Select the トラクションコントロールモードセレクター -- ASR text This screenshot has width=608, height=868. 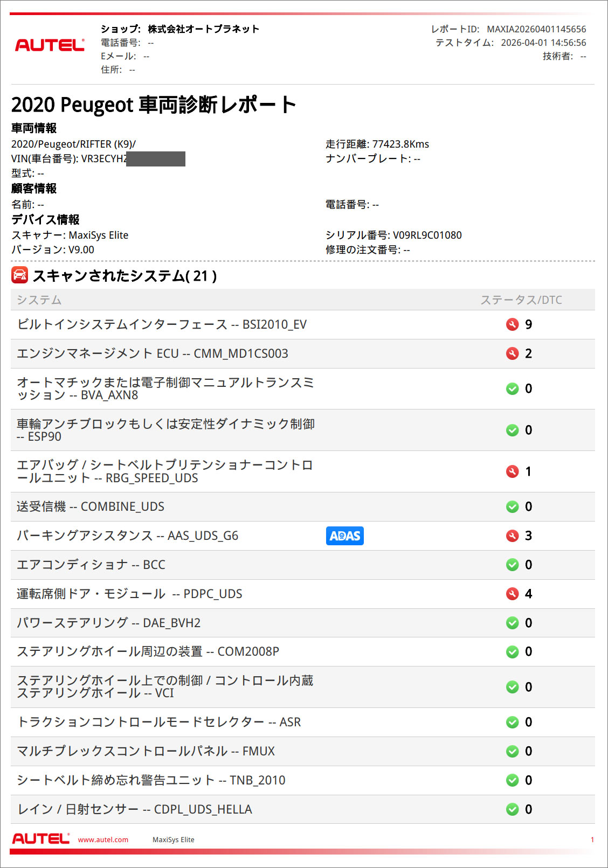click(x=159, y=722)
